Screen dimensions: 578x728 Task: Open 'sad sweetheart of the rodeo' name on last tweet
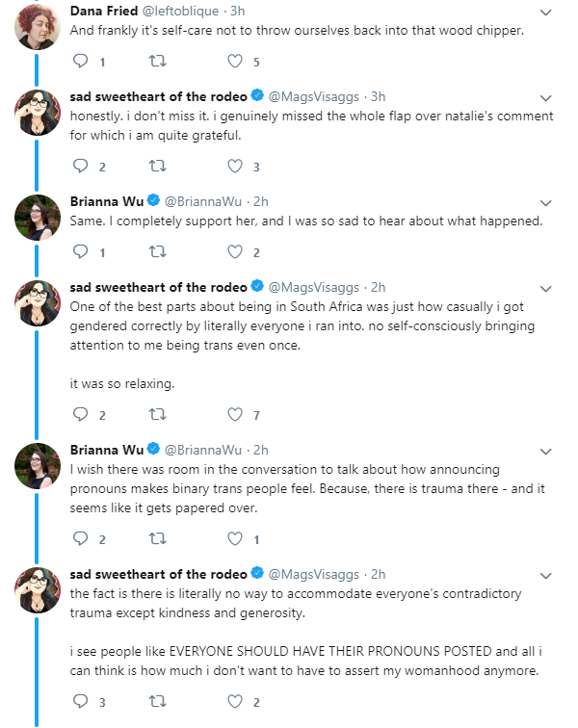(x=158, y=574)
